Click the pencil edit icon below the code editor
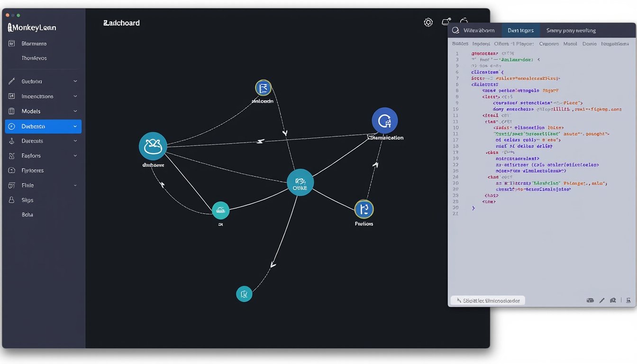This screenshot has height=364, width=637. point(601,300)
